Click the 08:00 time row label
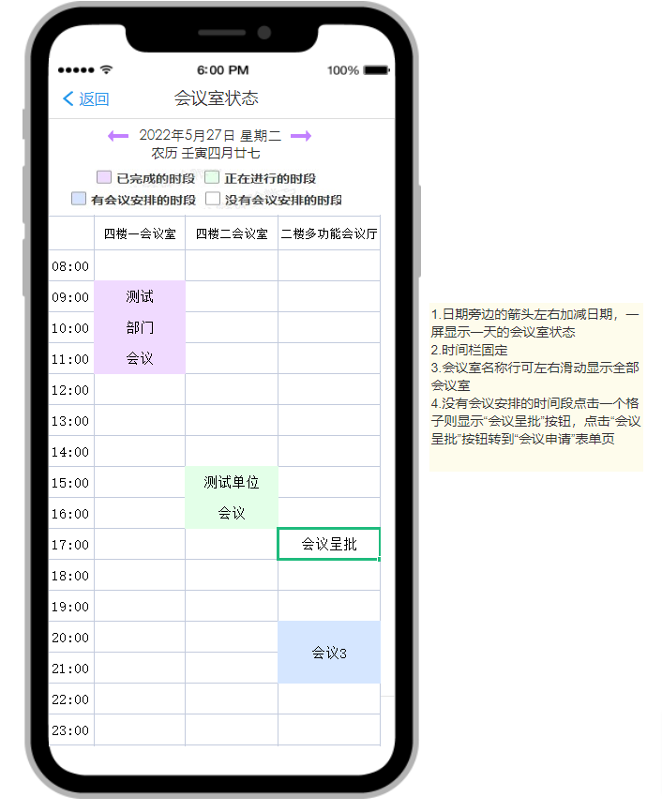This screenshot has width=662, height=812. point(71,266)
